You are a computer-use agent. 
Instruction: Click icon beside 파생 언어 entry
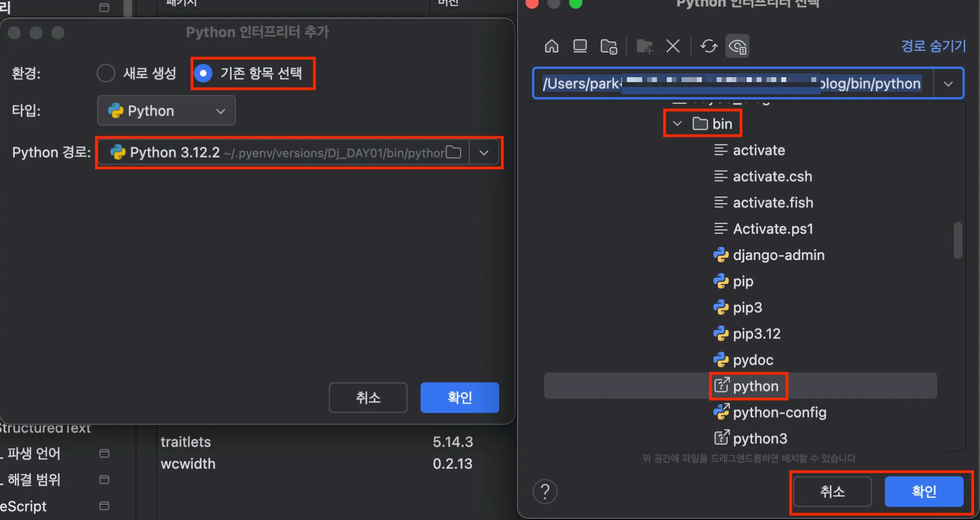pyautogui.click(x=104, y=453)
